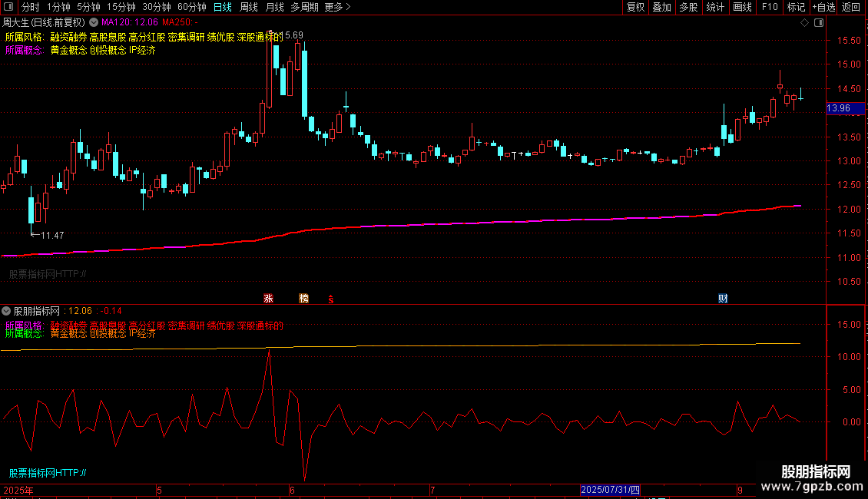Click the 14.50 price axis label

(849, 88)
